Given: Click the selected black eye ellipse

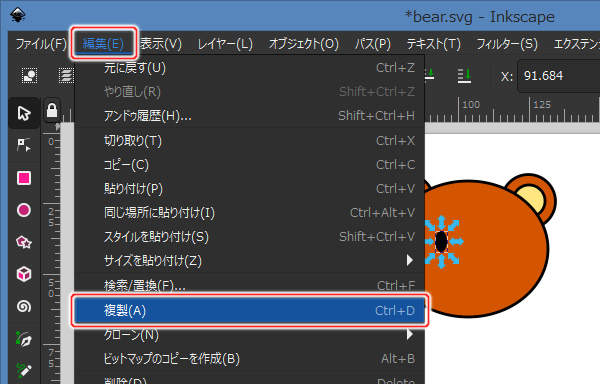Looking at the screenshot, I should 441,242.
